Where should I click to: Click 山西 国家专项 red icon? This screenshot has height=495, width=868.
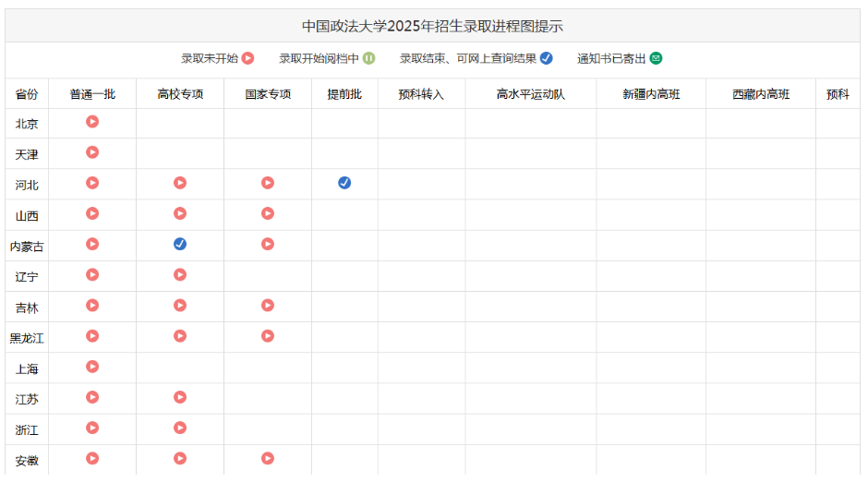268,213
